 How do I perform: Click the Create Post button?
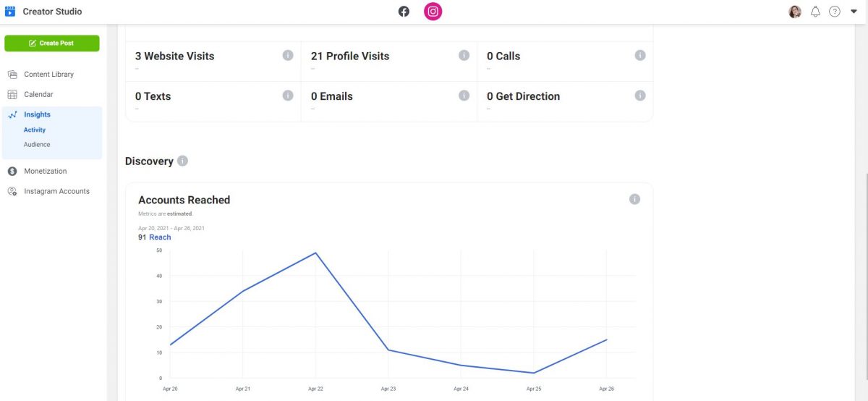(x=51, y=43)
